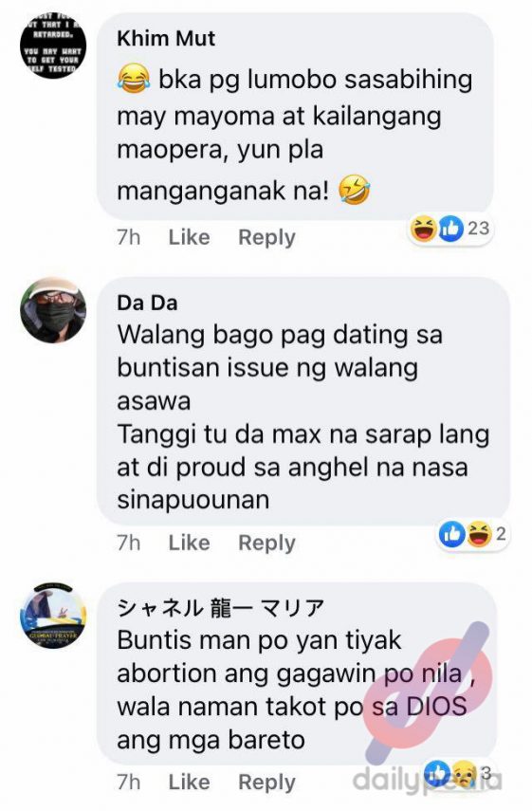Click the laughing reaction icon on Da Da's comment
The width and height of the screenshot is (532, 811).
(x=479, y=534)
